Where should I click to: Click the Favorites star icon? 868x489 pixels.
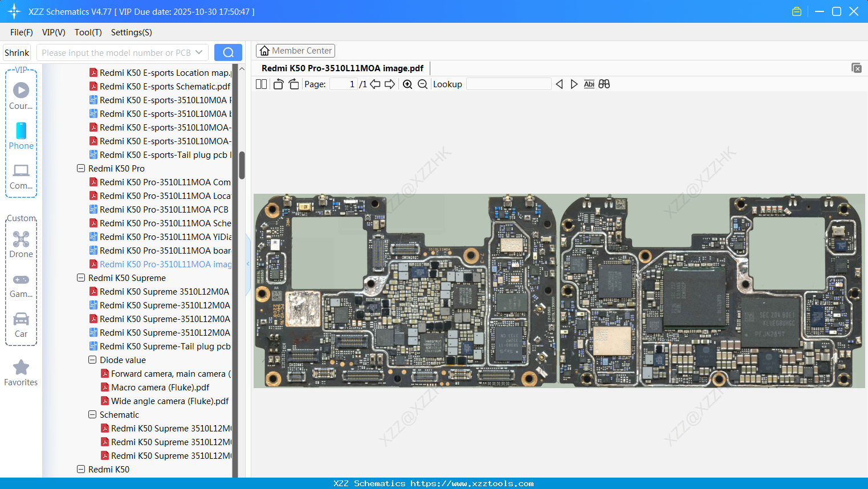click(x=21, y=366)
